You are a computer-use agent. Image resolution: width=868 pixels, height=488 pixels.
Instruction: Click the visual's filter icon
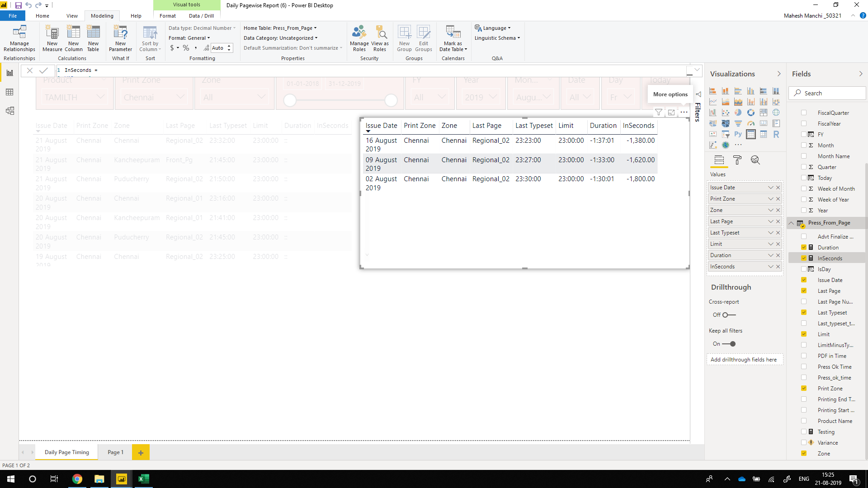659,113
